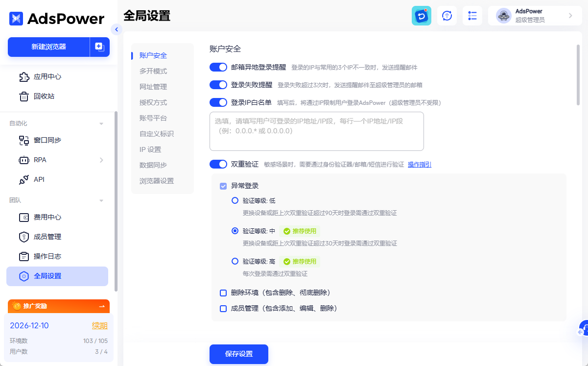This screenshot has height=366, width=588.
Task: Click the 超级管理员 role label
Action: [530, 20]
